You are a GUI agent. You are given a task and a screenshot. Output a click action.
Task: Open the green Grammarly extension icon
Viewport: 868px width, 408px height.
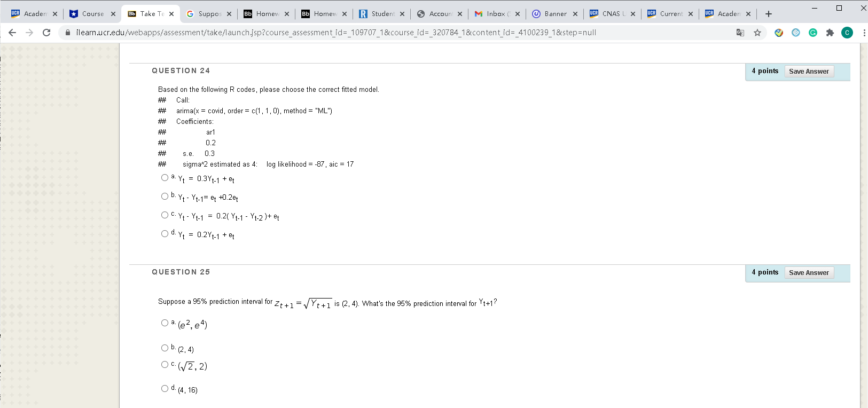click(x=813, y=33)
